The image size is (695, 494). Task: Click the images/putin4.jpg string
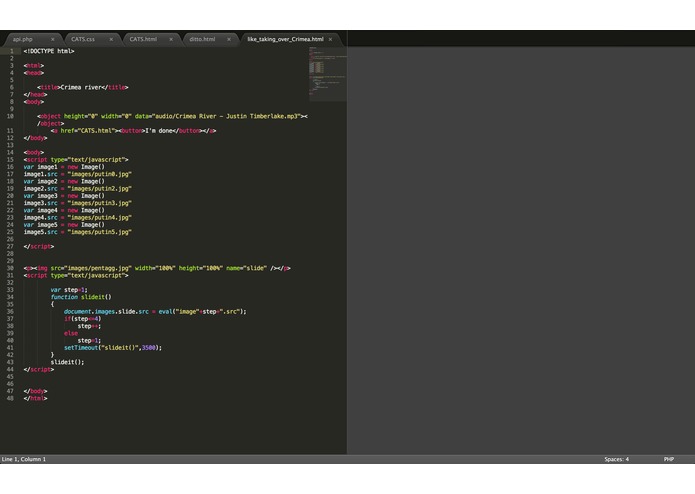[x=100, y=218]
